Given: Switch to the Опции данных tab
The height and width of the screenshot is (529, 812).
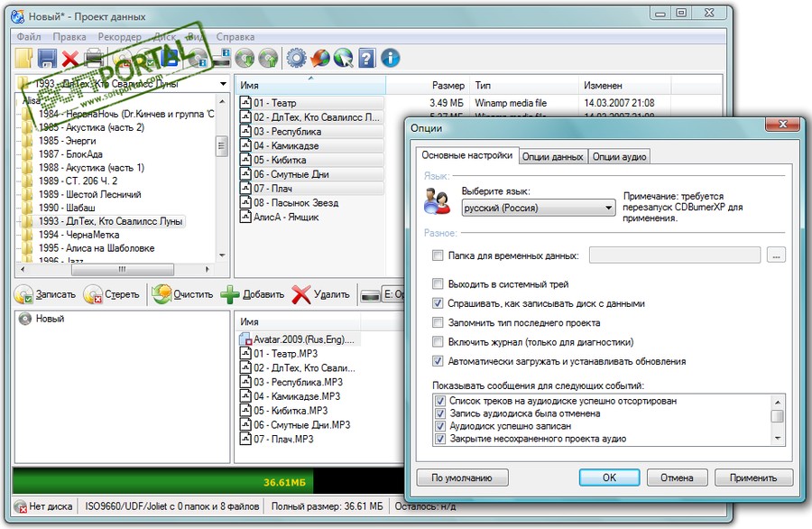Looking at the screenshot, I should [552, 156].
